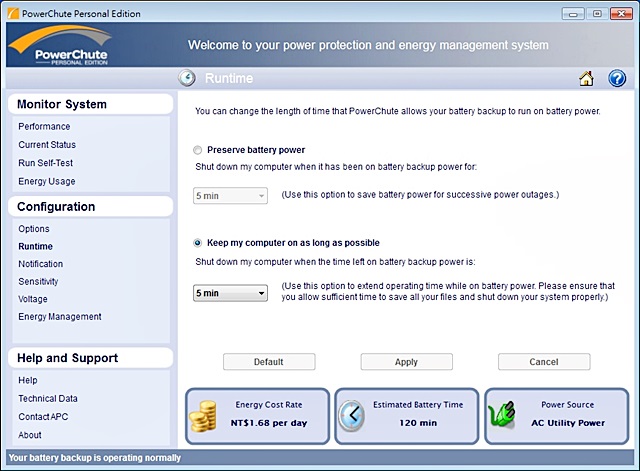Screen dimensions: 640x471
Task: Click the Configuration section header
Action: [91, 207]
